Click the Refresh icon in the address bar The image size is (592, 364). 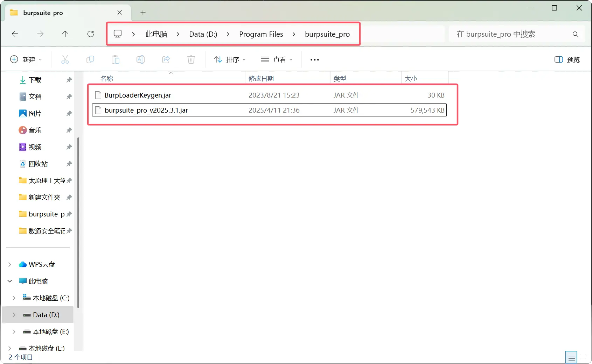click(91, 34)
